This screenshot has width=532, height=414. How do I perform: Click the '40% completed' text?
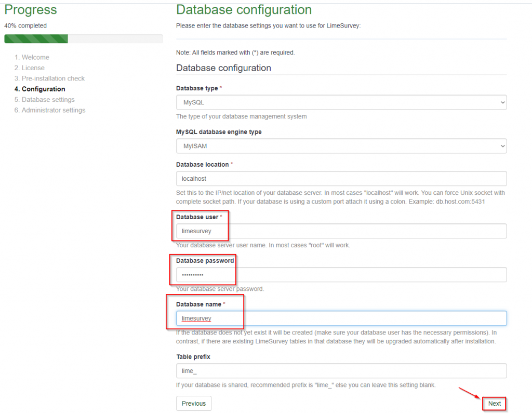pyautogui.click(x=25, y=26)
